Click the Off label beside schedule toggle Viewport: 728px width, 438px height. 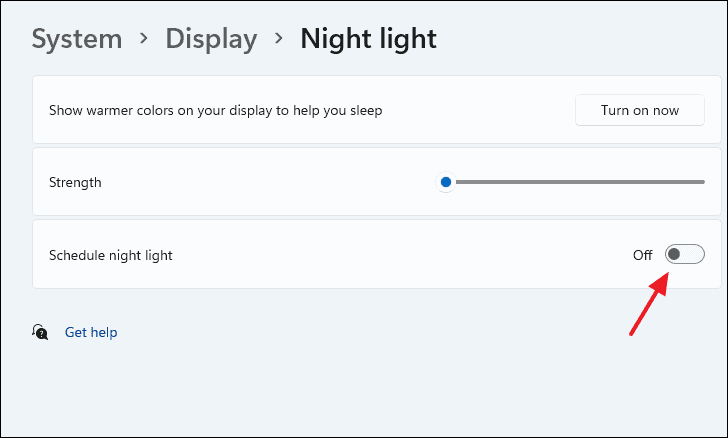642,255
